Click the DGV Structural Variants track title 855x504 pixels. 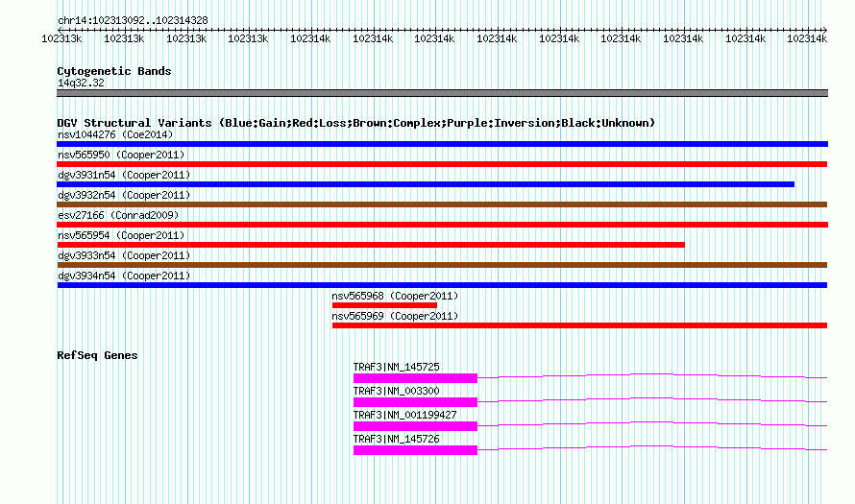click(355, 123)
